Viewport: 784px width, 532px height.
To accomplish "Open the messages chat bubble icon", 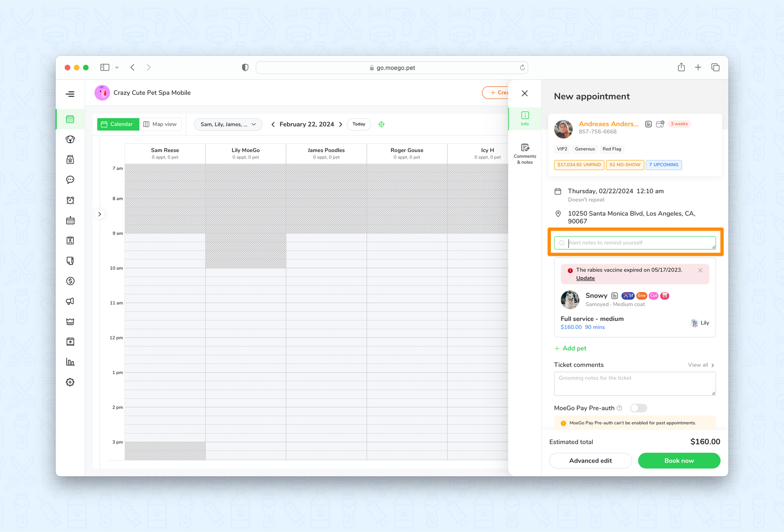I will tap(70, 180).
